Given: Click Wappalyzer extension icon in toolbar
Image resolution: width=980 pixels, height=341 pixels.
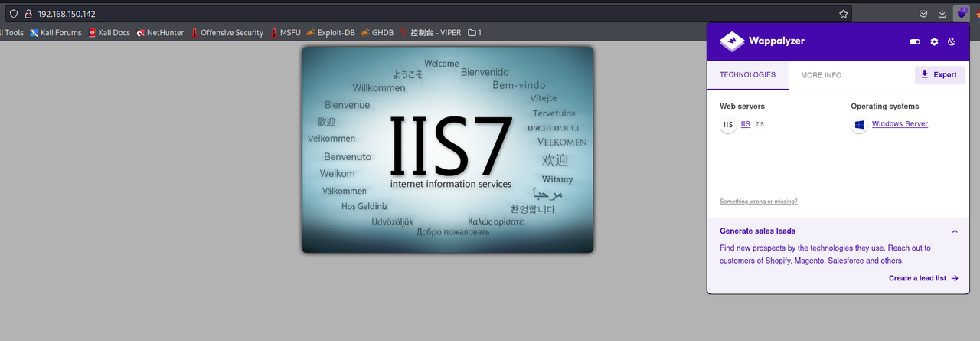Looking at the screenshot, I should click(x=962, y=14).
